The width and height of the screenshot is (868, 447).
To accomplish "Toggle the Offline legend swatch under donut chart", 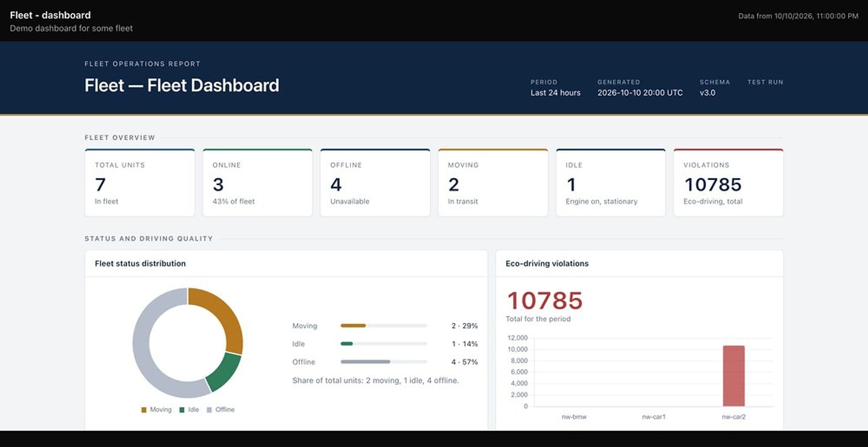I will tap(209, 410).
